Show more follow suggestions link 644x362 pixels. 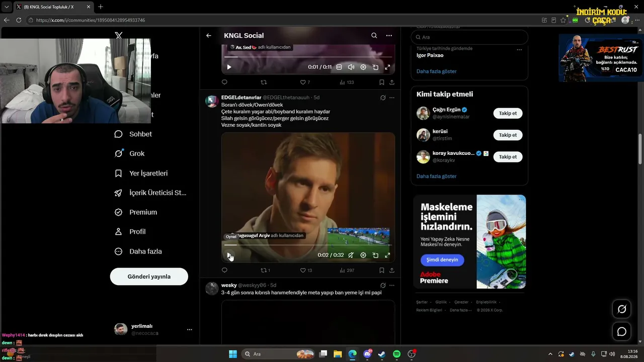pyautogui.click(x=437, y=176)
